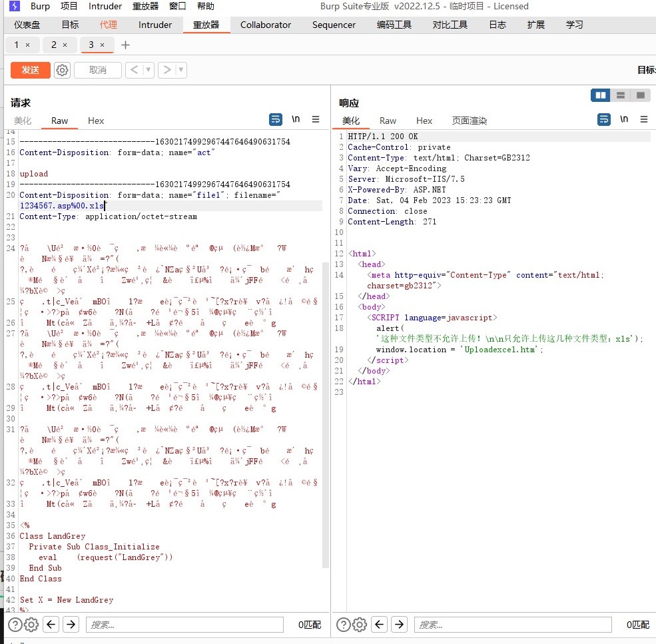The height and width of the screenshot is (644, 656).
Task: Open the 代理 proxy tab
Action: [109, 25]
